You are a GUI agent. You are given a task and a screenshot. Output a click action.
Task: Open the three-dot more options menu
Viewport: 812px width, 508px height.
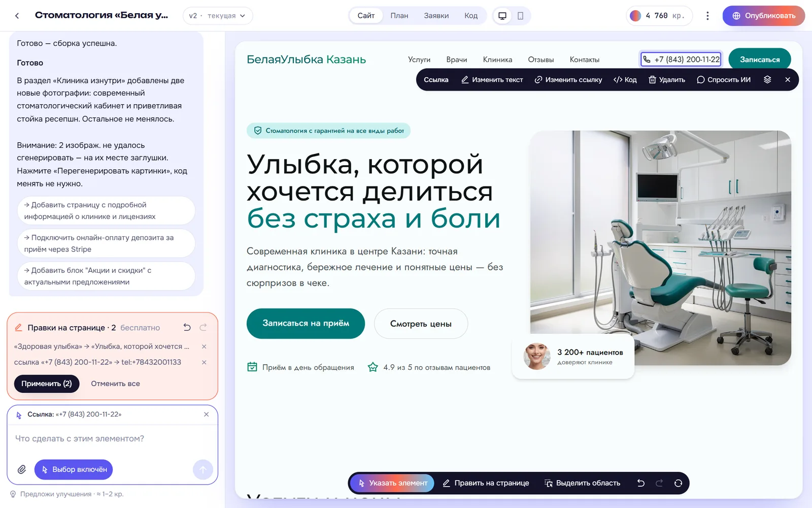(707, 16)
